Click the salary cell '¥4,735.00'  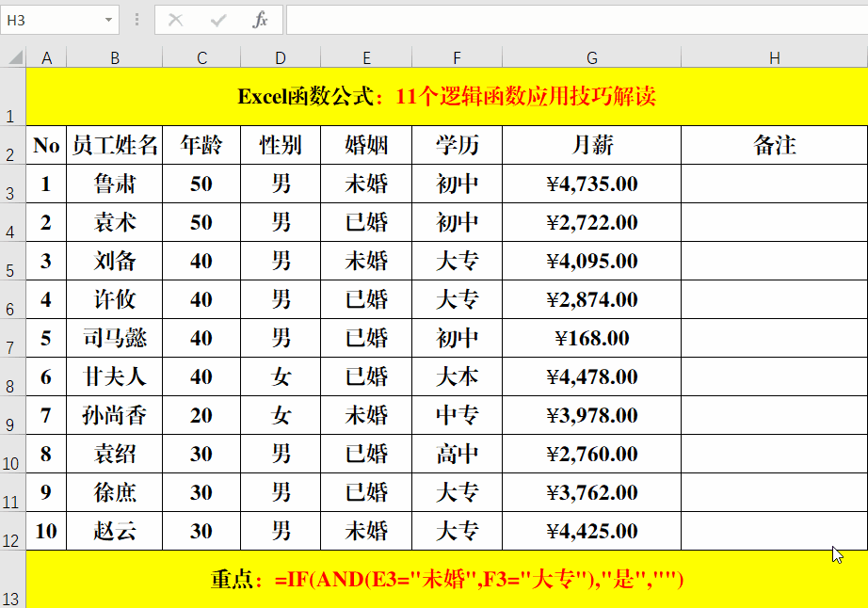(x=592, y=184)
